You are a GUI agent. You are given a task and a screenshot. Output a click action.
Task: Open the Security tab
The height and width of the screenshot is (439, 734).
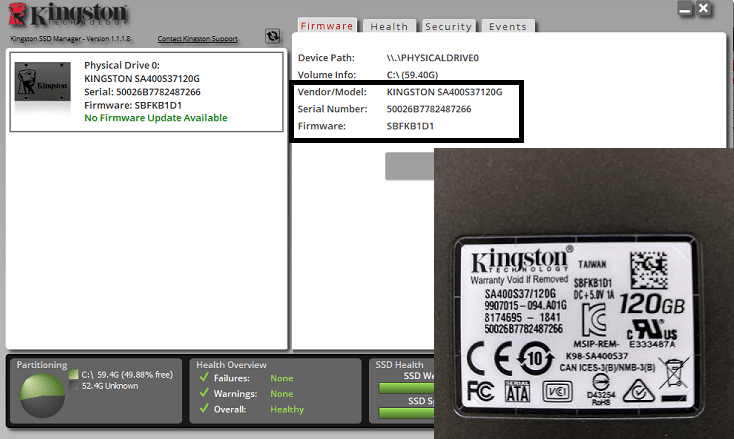click(448, 26)
